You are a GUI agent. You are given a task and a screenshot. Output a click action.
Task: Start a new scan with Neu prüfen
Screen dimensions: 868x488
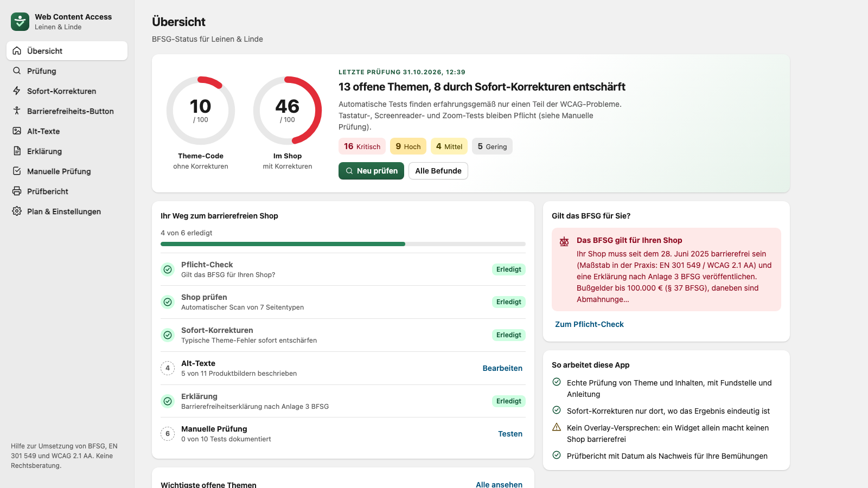pos(371,171)
